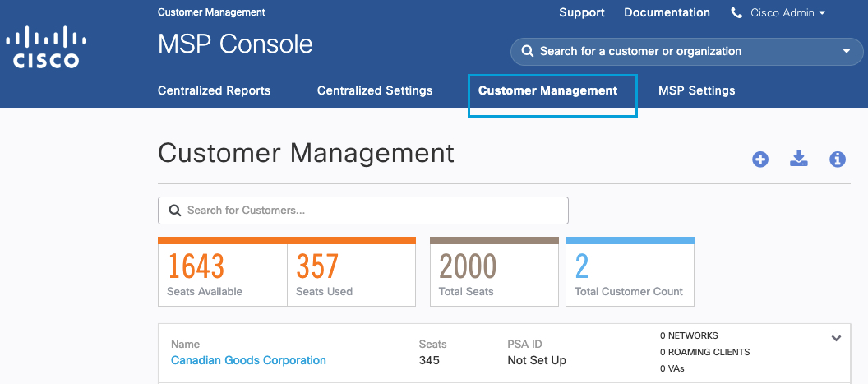Switch to Centralized Settings tab
The height and width of the screenshot is (384, 868).
coord(375,90)
